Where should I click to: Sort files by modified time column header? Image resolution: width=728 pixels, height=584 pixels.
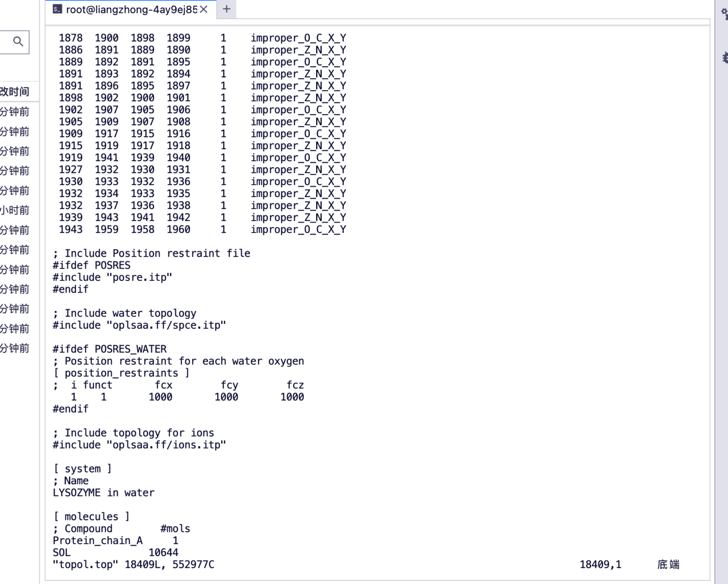15,91
